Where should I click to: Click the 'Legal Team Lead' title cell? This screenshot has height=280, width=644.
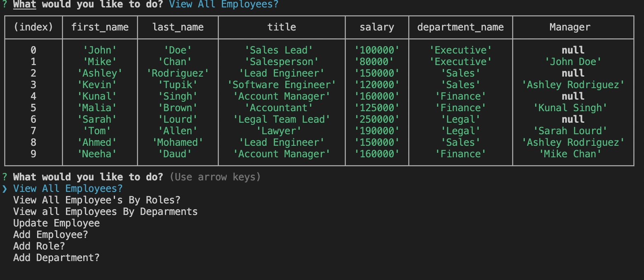coord(282,119)
